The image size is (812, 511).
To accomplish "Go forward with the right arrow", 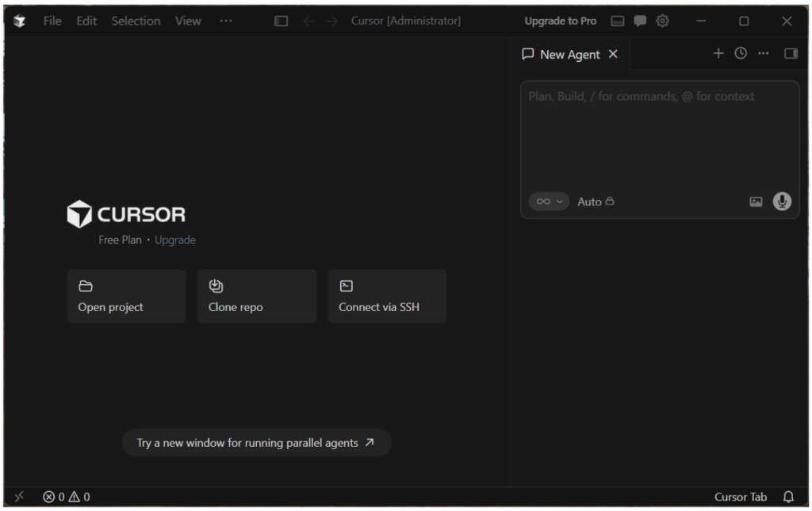I will 332,21.
